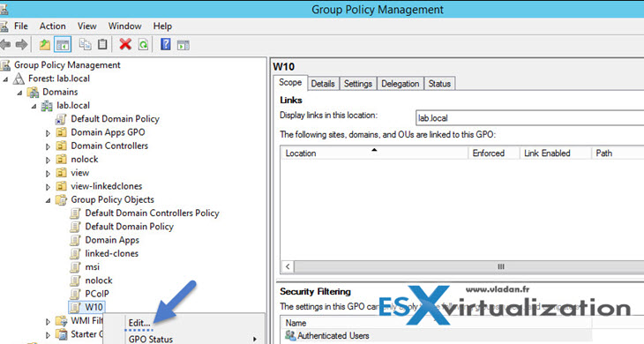Open the Action menu
The height and width of the screenshot is (344, 644).
53,26
